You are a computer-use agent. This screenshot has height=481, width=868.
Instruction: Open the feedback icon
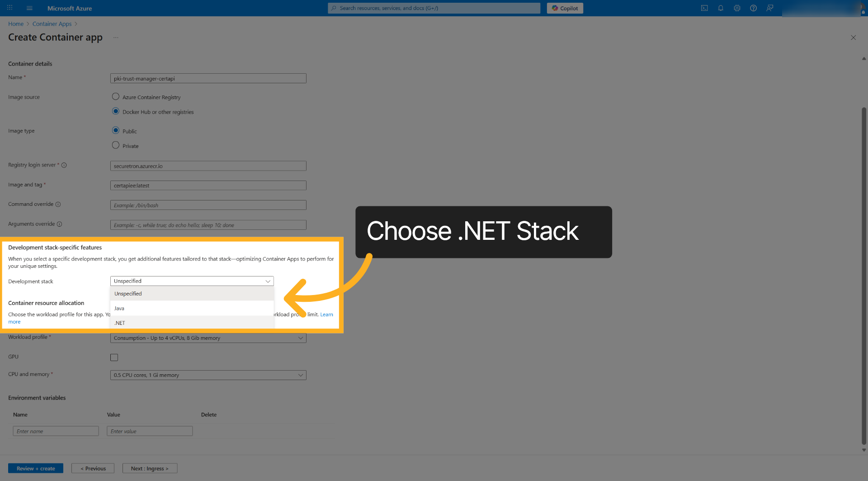[x=770, y=8]
